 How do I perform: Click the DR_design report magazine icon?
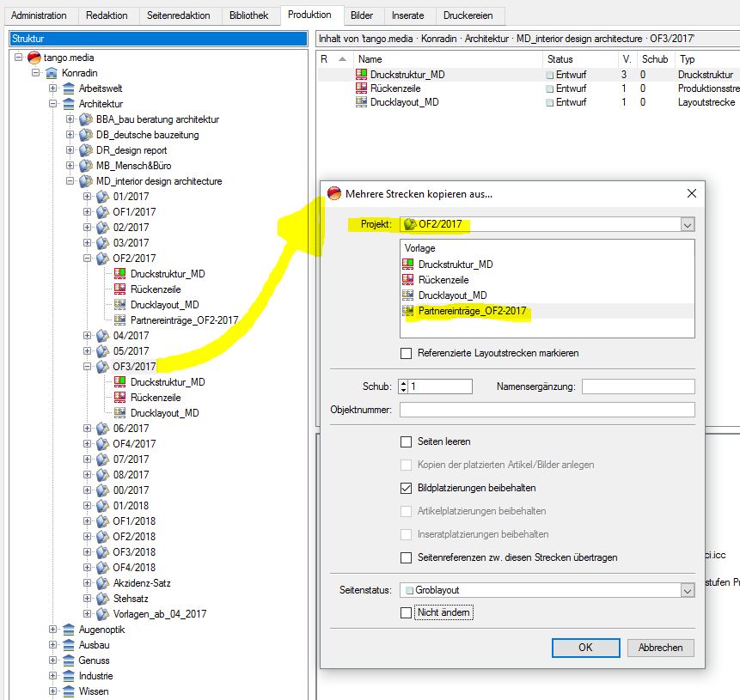(x=86, y=150)
